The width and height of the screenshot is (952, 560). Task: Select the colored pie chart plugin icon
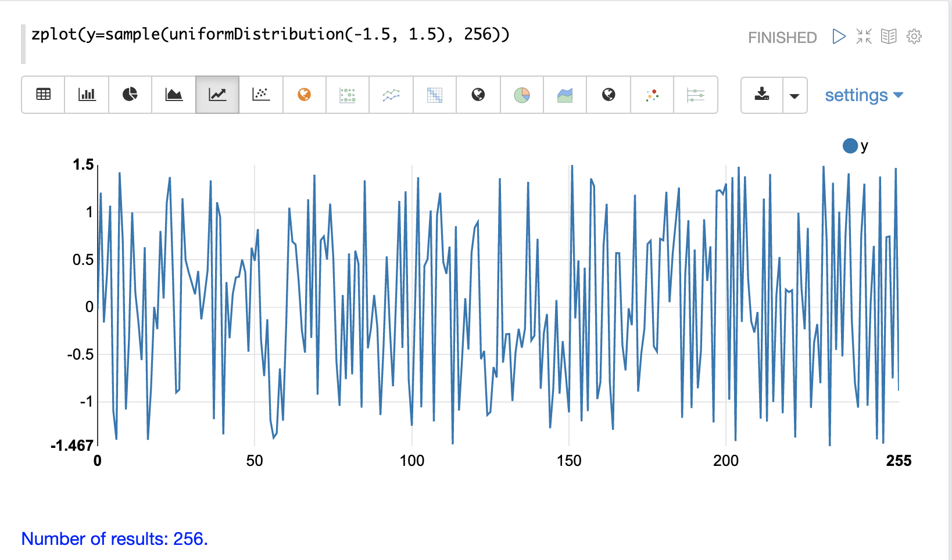point(522,95)
